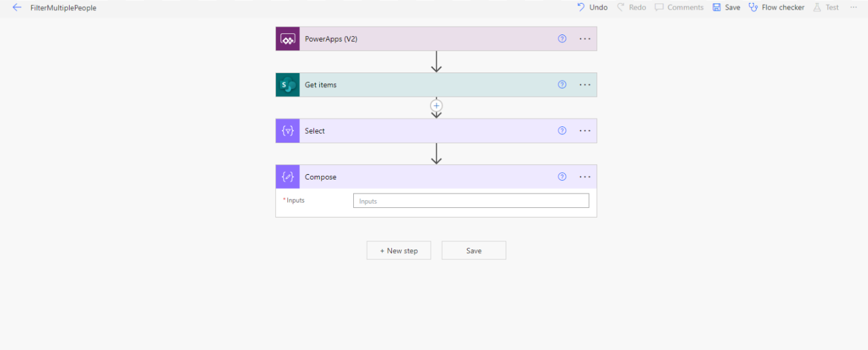Click the back arrow beside FilterMultiplePeople
The image size is (868, 350).
(x=17, y=8)
